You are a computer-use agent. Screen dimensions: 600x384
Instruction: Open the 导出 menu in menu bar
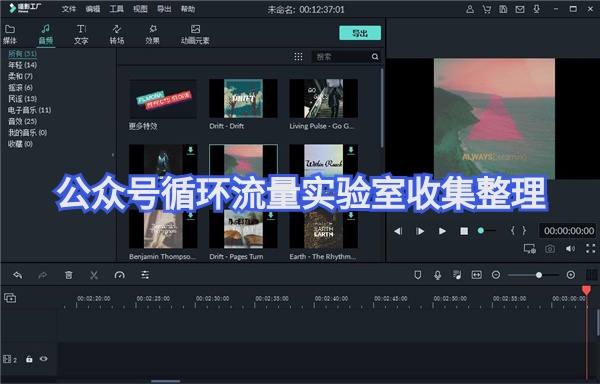[x=164, y=9]
